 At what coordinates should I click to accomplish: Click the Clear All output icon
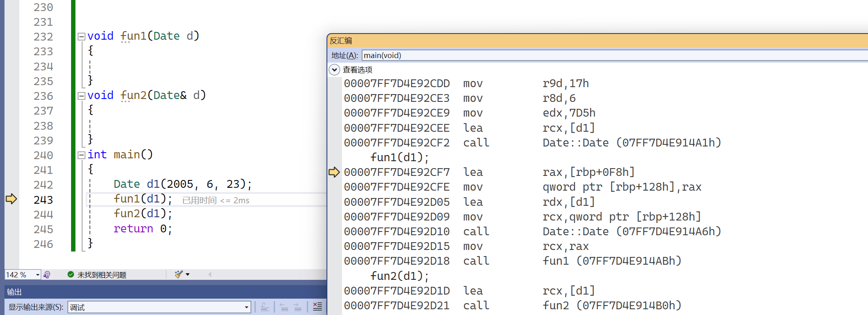click(318, 307)
